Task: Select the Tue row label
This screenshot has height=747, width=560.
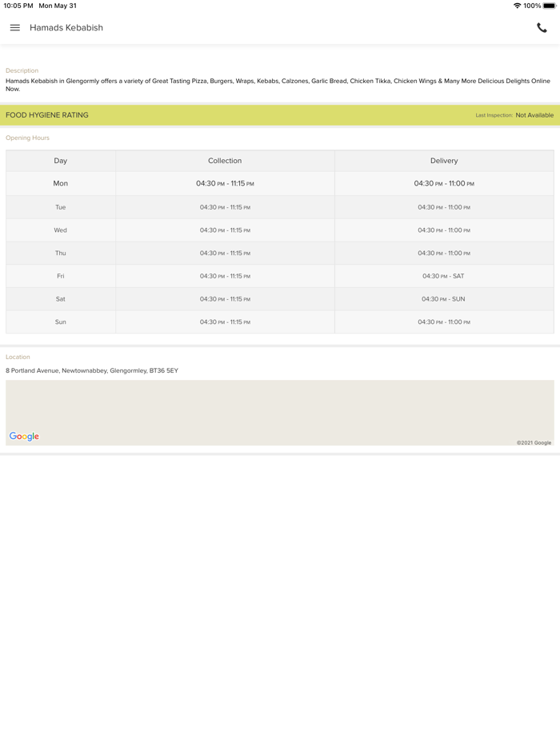Action: coord(61,207)
